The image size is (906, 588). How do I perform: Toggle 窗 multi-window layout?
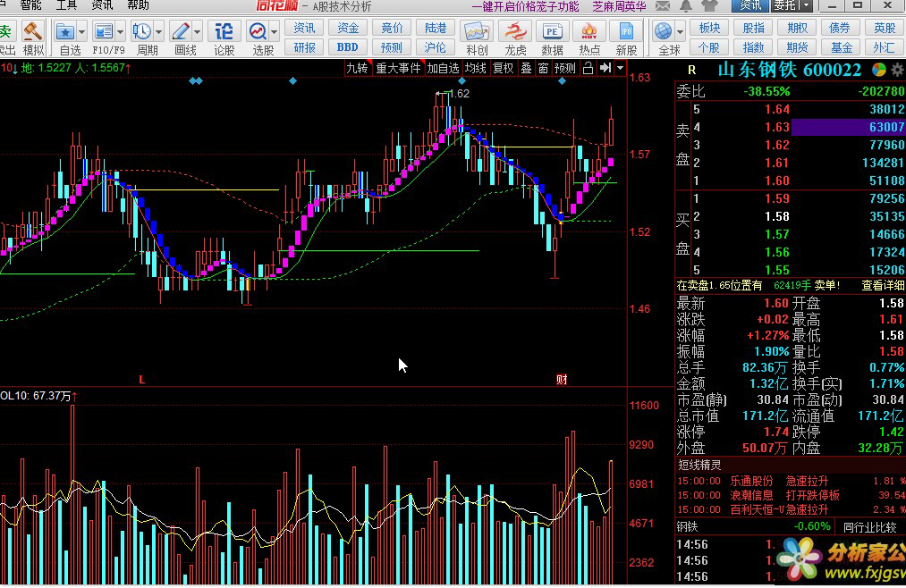(x=543, y=68)
